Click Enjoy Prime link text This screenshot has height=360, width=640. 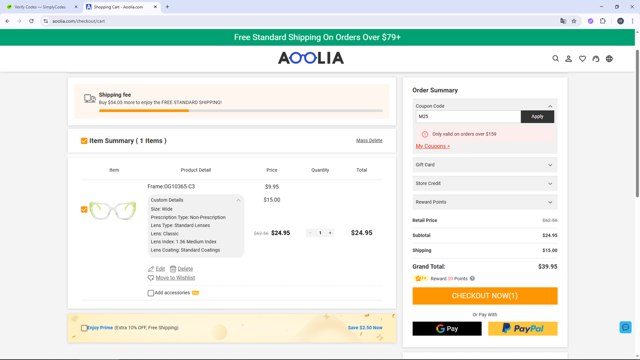[100, 328]
